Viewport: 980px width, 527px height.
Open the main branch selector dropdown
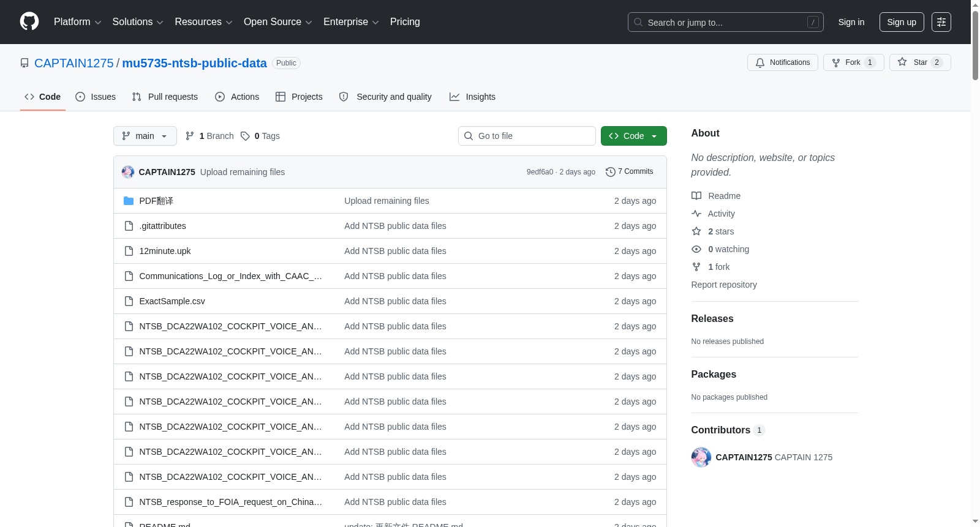(x=145, y=136)
